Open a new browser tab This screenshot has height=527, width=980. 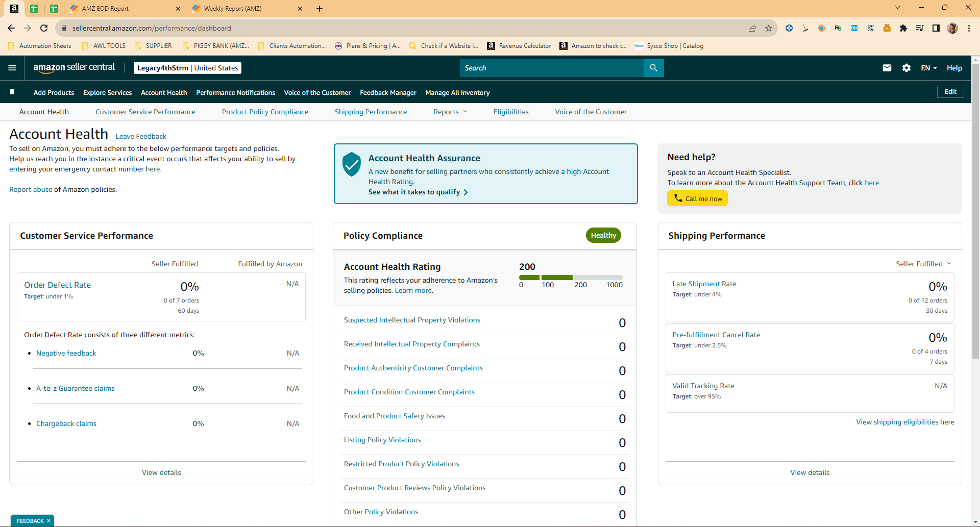click(x=320, y=9)
